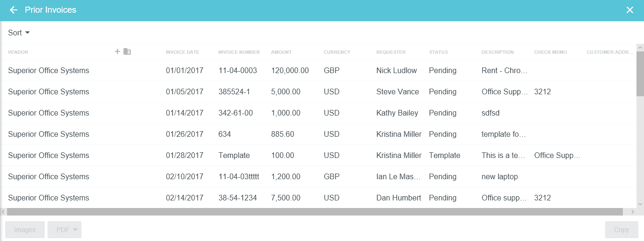This screenshot has width=644, height=241.
Task: Select invoice 11-04-0003 row
Action: tap(238, 71)
